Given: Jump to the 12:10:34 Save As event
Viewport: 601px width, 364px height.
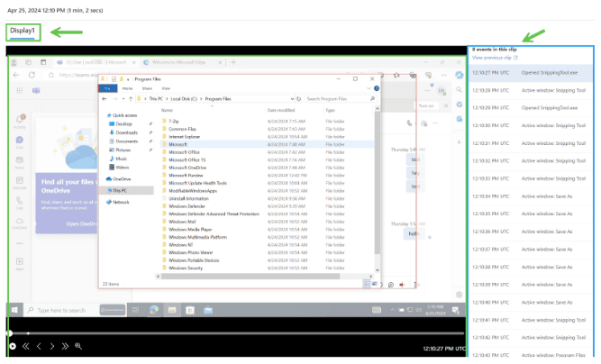Looking at the screenshot, I should 530,196.
